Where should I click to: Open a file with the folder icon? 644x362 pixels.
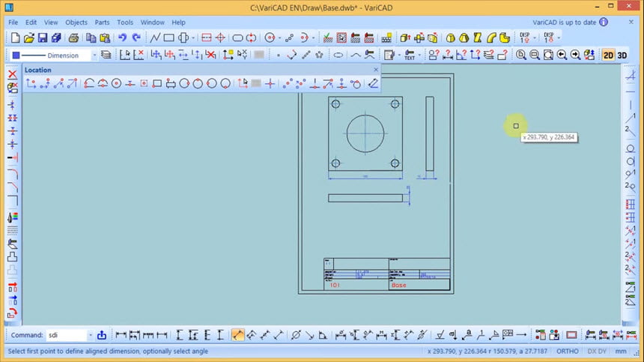[28, 37]
